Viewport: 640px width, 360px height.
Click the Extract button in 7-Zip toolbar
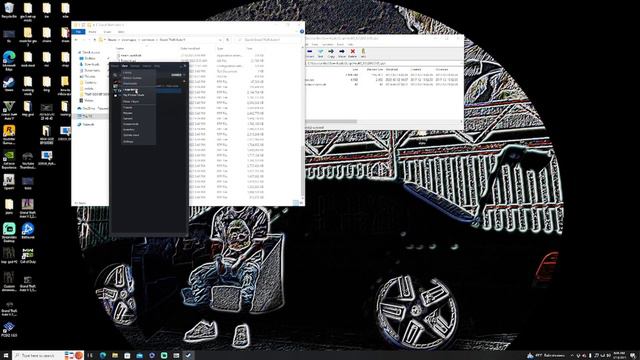[x=310, y=53]
